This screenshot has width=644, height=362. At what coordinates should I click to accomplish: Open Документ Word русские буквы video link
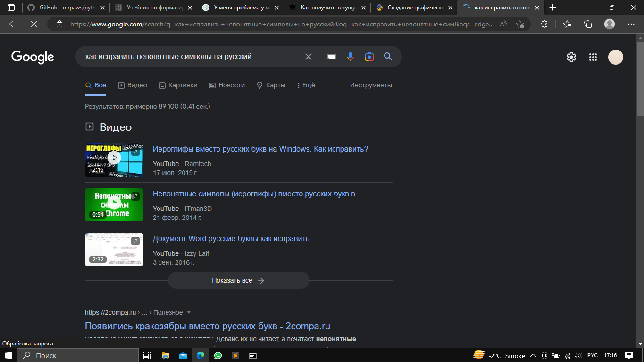(x=231, y=239)
